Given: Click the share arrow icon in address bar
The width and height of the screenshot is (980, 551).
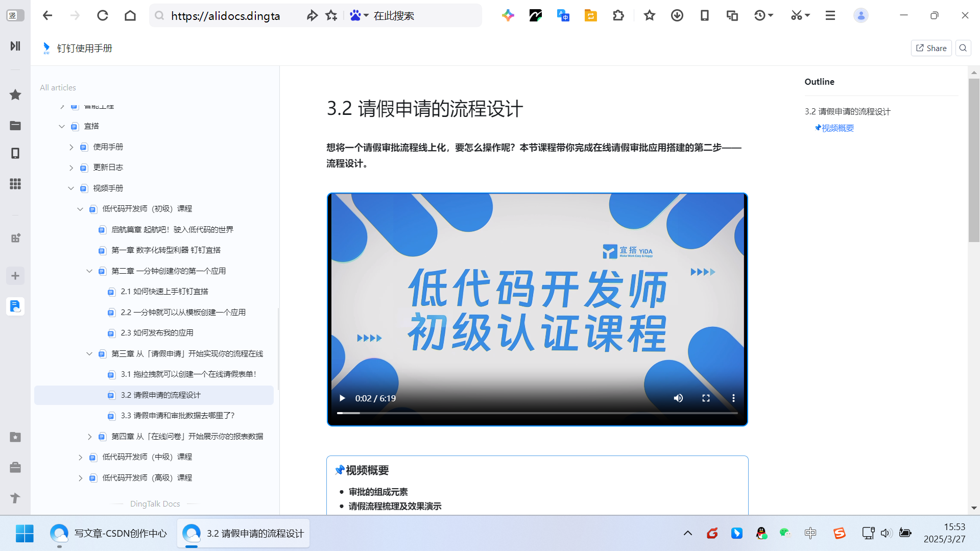Looking at the screenshot, I should point(312,15).
